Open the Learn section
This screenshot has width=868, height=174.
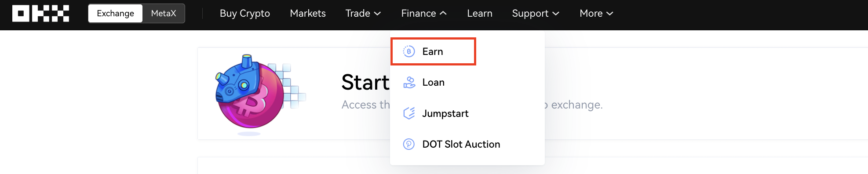click(x=480, y=13)
